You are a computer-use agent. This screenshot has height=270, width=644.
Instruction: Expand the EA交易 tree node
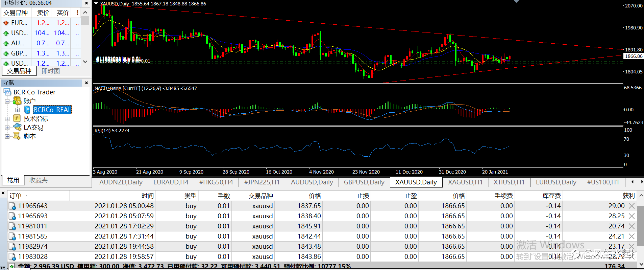coord(7,127)
